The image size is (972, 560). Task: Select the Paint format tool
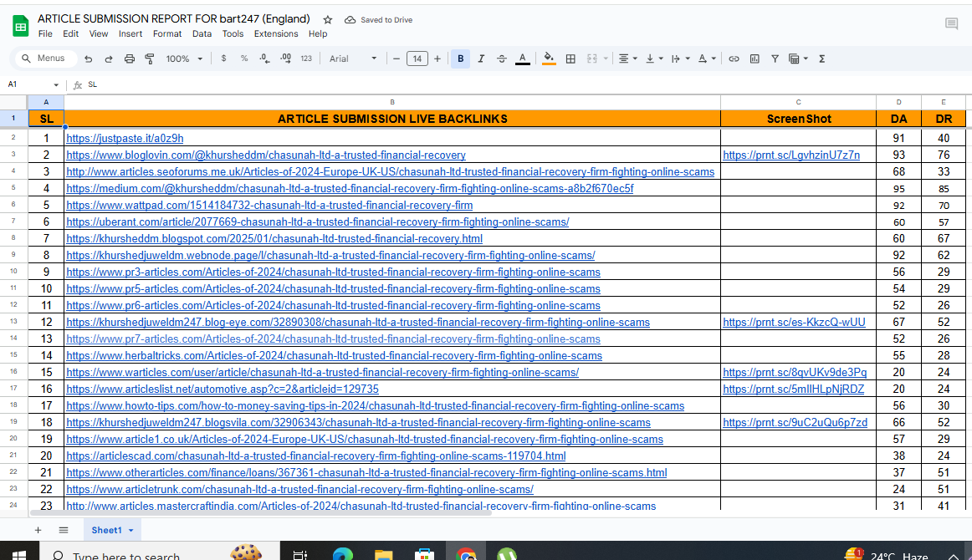(149, 59)
